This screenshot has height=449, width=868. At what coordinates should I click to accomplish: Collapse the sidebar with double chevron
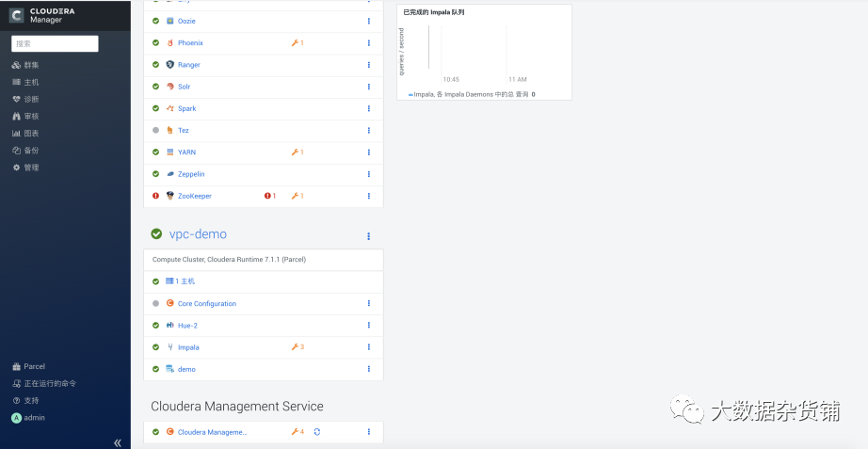click(118, 442)
